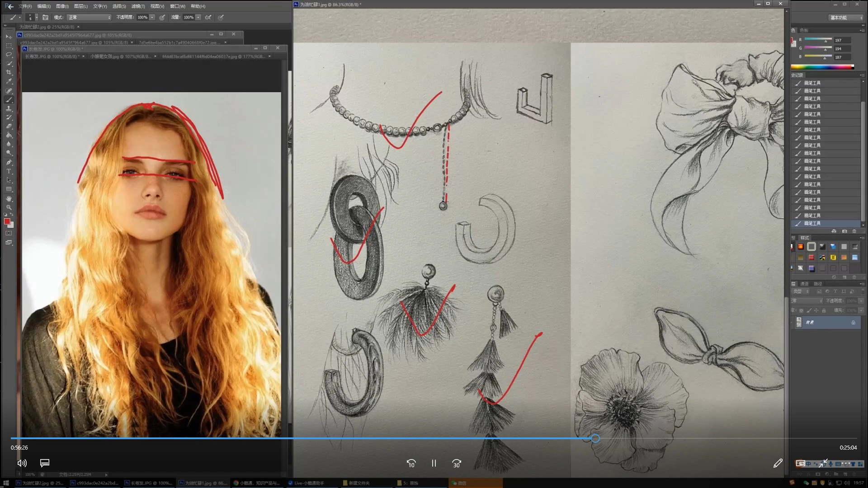
Task: Click the history panel camera snapshot icon
Action: [844, 231]
